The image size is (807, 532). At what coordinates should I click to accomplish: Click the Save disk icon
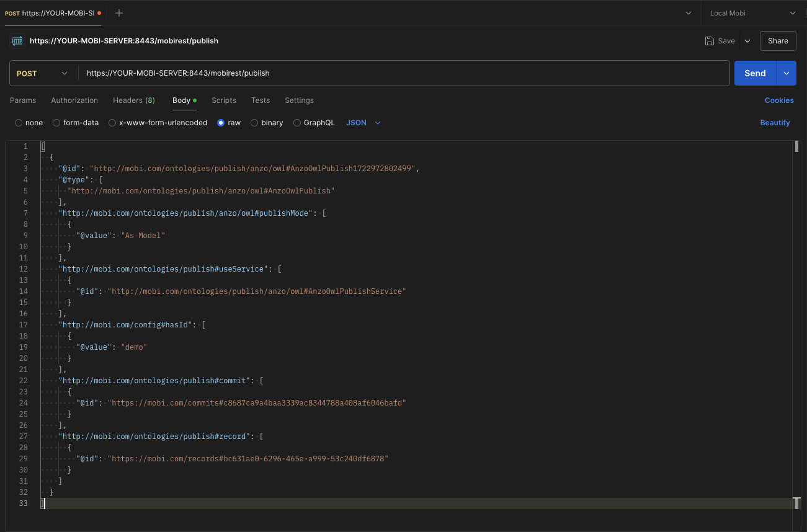coord(710,41)
